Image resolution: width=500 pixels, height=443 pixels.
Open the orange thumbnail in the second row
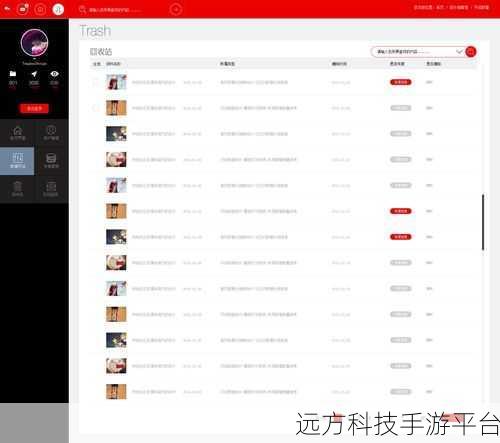point(116,108)
